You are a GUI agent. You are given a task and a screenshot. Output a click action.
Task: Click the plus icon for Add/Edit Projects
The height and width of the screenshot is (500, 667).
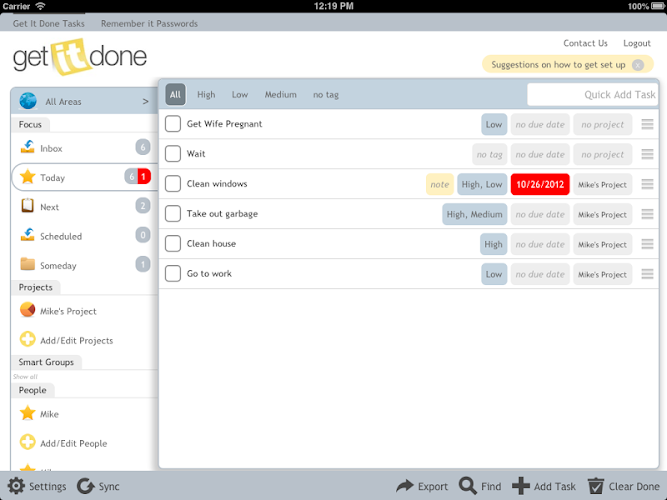tap(28, 340)
